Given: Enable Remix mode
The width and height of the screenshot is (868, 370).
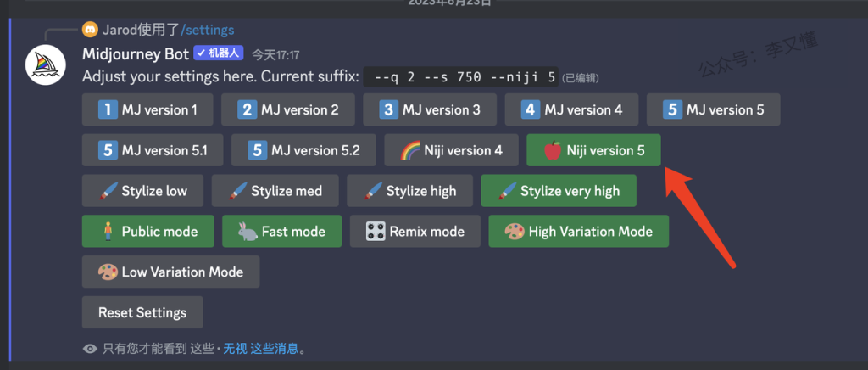Looking at the screenshot, I should [x=415, y=231].
